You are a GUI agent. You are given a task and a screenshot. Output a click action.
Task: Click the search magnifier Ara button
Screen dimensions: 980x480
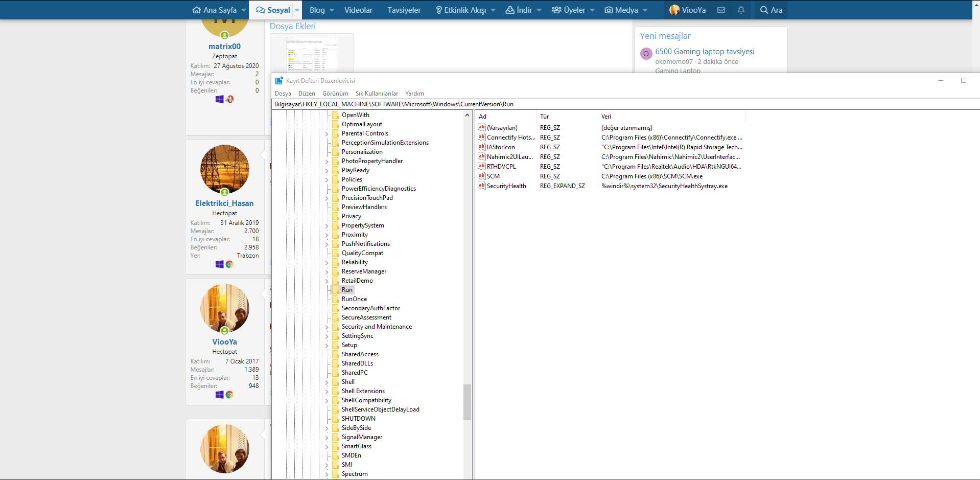pyautogui.click(x=771, y=10)
